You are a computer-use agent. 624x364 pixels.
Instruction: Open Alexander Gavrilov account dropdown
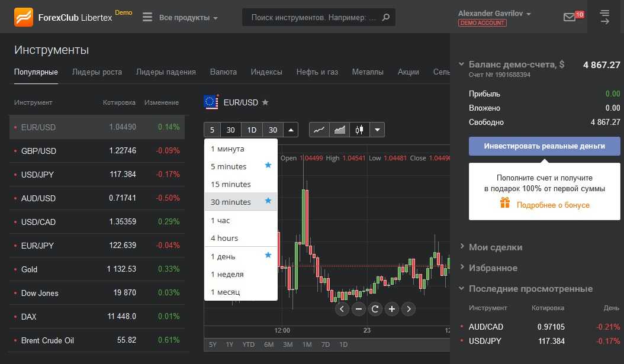click(x=494, y=14)
